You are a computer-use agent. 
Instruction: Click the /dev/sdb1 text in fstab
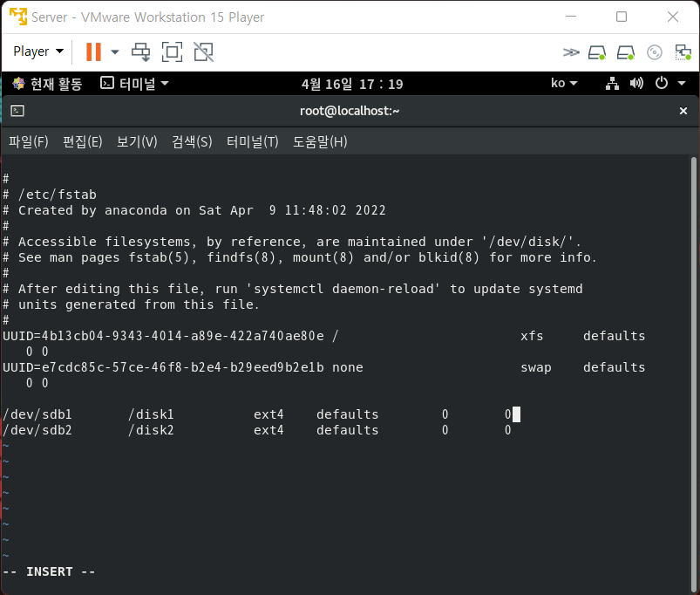pyautogui.click(x=37, y=414)
